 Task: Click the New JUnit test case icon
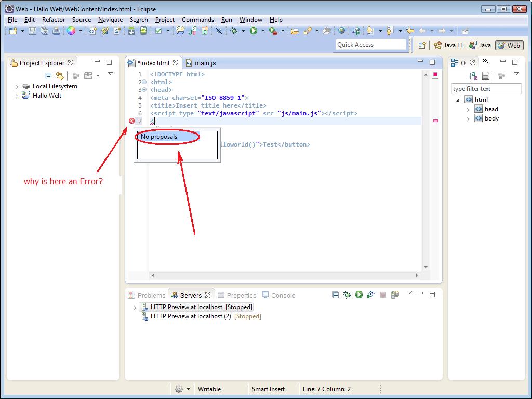(193, 31)
